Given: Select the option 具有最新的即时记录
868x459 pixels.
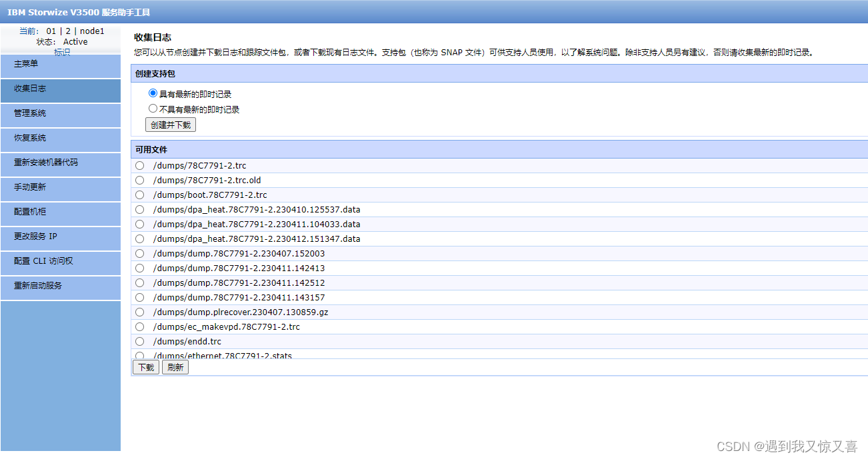Looking at the screenshot, I should [153, 94].
